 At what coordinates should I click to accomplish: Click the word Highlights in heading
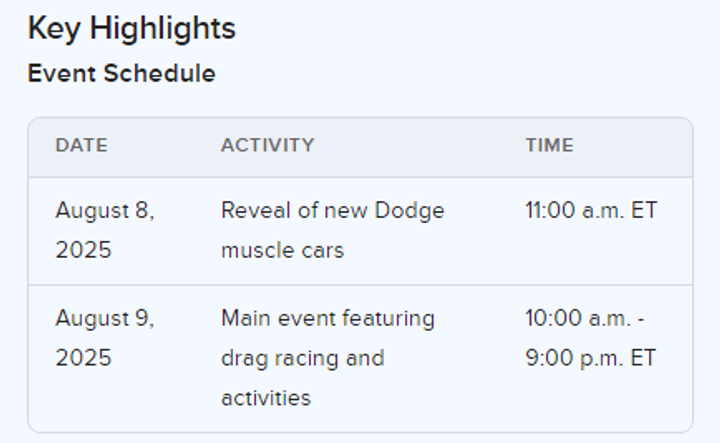[x=163, y=29]
